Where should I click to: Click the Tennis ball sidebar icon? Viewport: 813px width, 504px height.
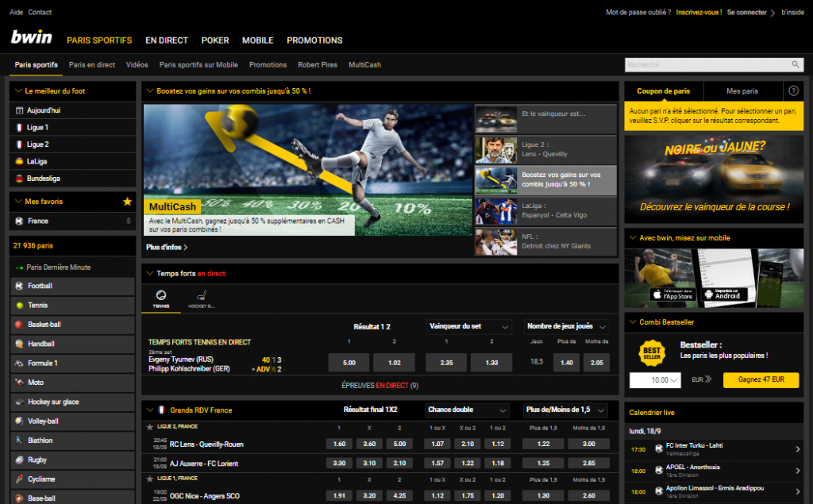[x=19, y=306]
